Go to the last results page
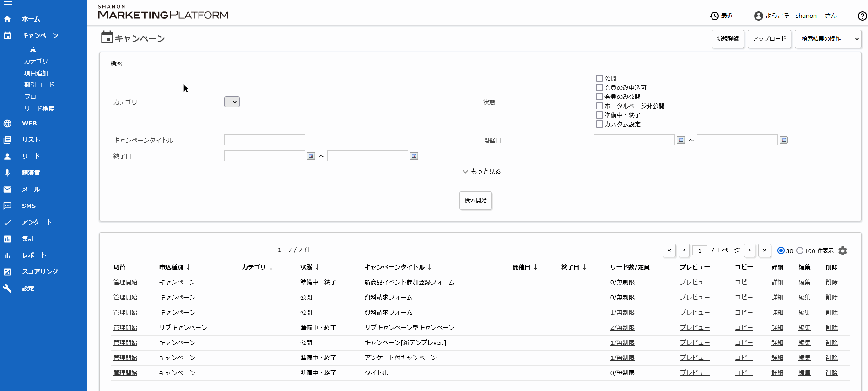The height and width of the screenshot is (391, 868). click(765, 250)
